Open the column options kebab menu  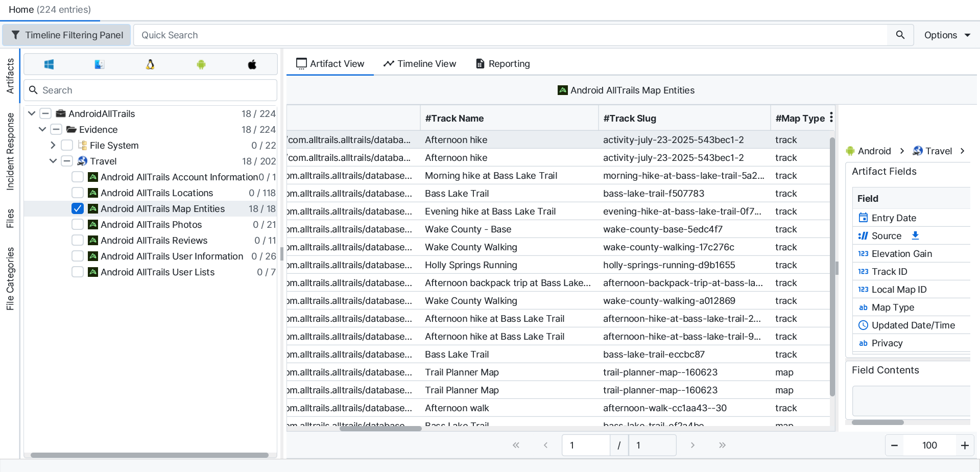coord(831,117)
